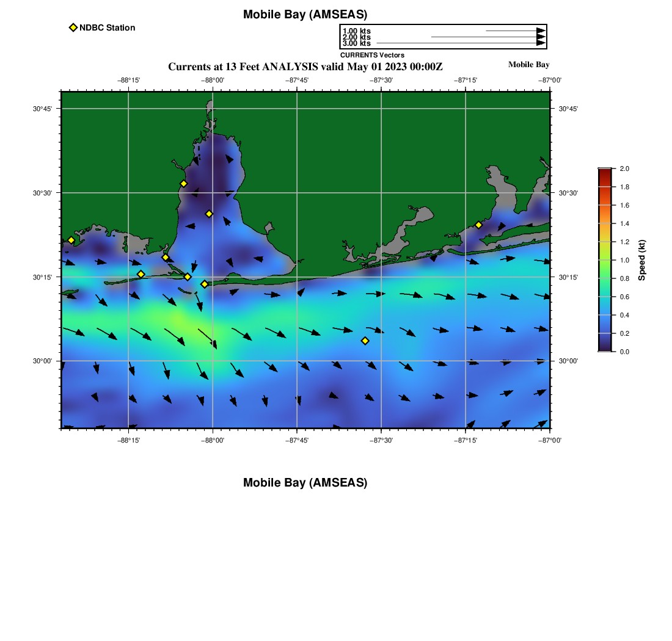Select the westernmost station marker at left edge
Image resolution: width=672 pixels, height=641 pixels.
click(x=71, y=240)
